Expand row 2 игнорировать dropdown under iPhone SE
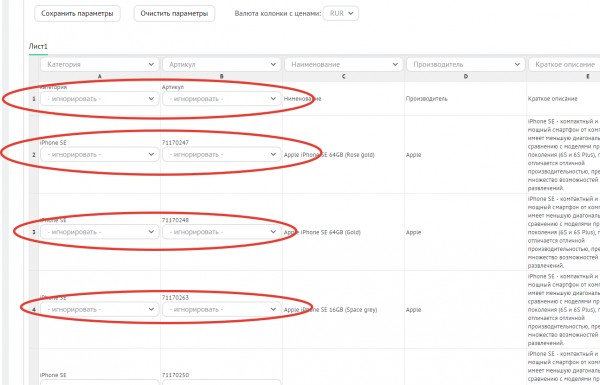The height and width of the screenshot is (385, 600). (99, 155)
